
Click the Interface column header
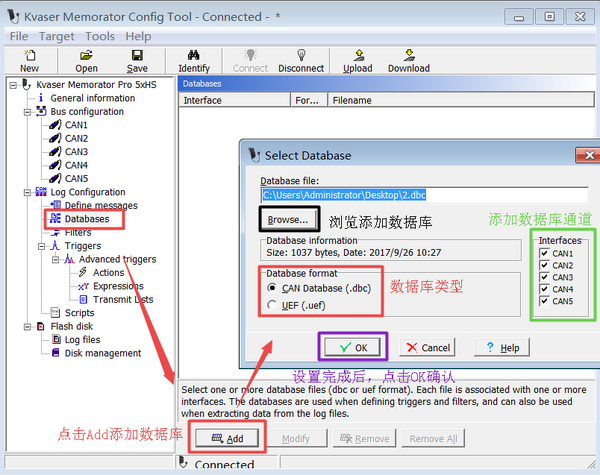[x=234, y=100]
